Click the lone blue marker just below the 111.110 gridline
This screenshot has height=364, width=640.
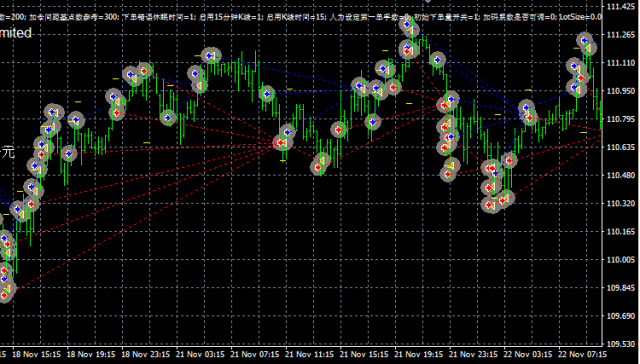[438, 60]
